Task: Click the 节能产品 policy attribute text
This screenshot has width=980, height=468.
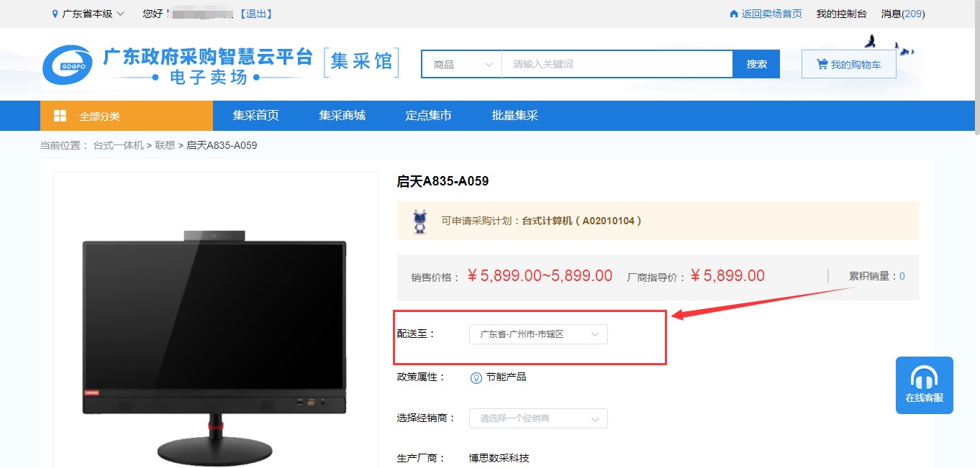Action: (x=507, y=377)
